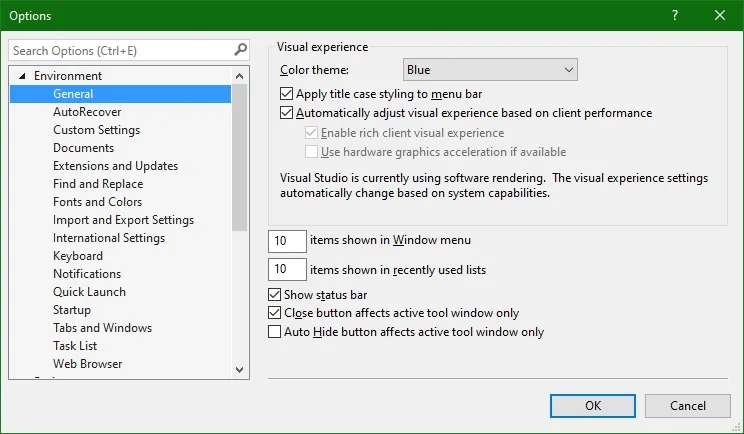Screen dimensions: 744x434
Task: Click the recently used lists count field
Action: point(287,269)
